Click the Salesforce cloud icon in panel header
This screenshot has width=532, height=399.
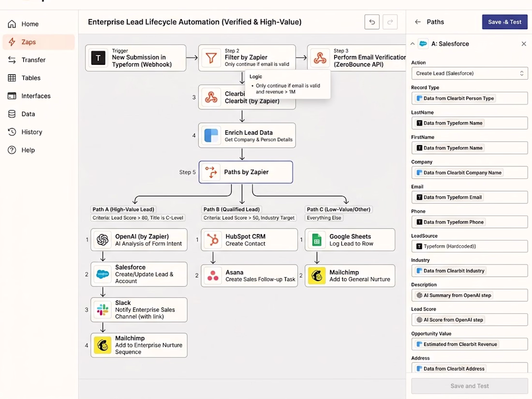pyautogui.click(x=423, y=44)
